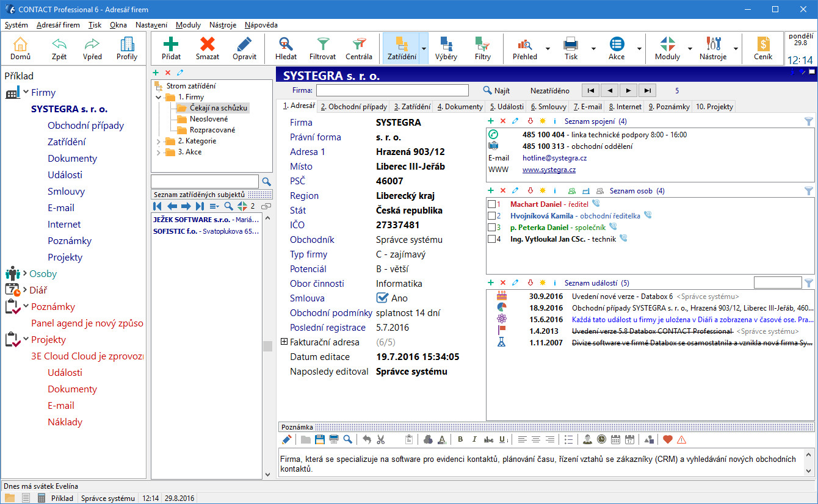
Task: Click the Filtrovat funnel icon
Action: 322,44
